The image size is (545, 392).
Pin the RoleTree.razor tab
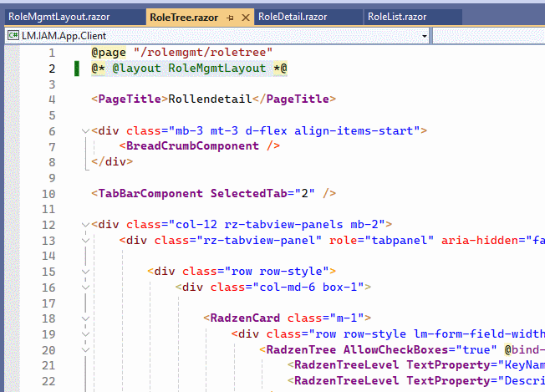(230, 18)
